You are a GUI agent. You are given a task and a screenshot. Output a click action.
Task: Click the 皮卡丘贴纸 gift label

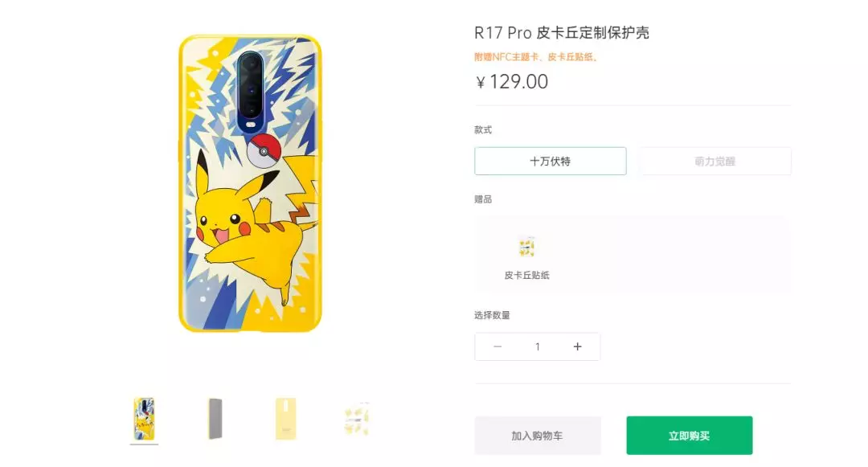(526, 275)
